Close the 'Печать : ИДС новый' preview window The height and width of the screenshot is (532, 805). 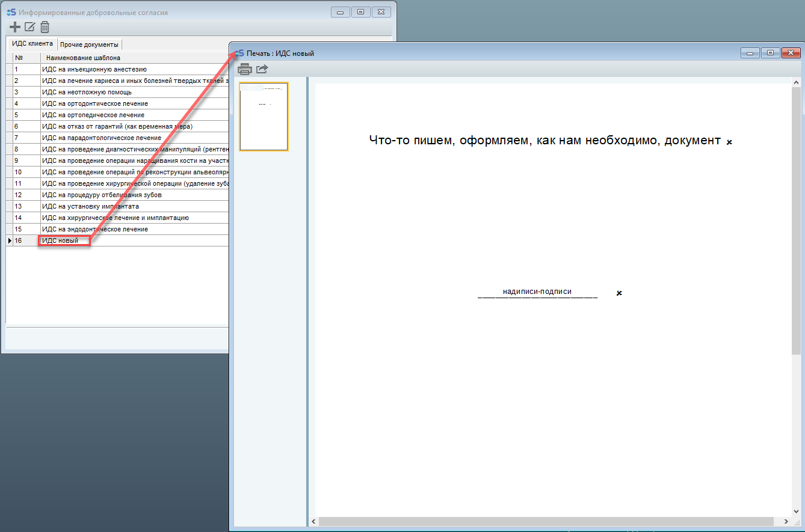791,53
